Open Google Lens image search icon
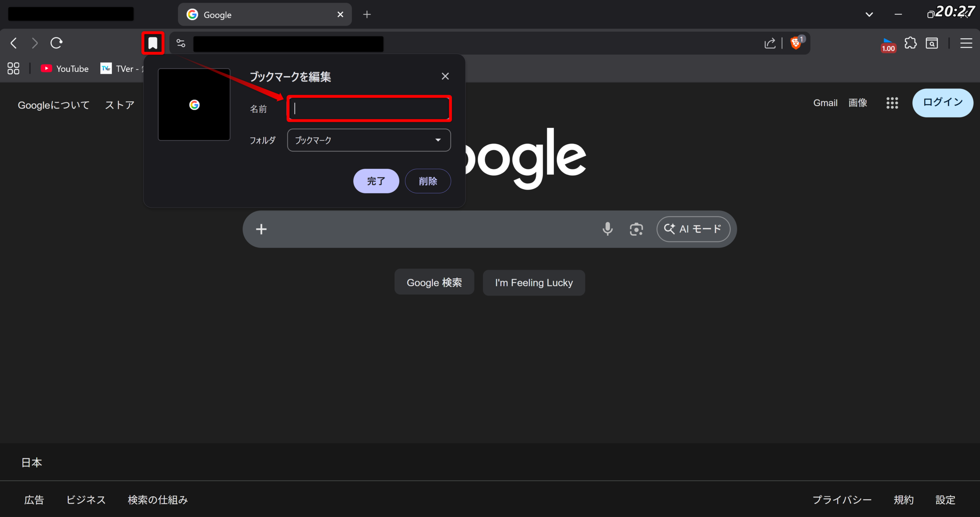This screenshot has width=980, height=517. tap(636, 229)
